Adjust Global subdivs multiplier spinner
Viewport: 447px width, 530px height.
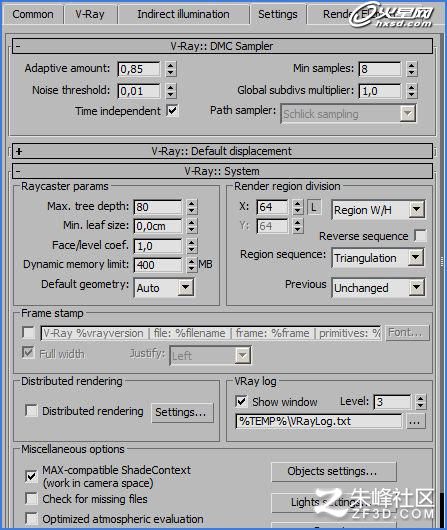coord(411,91)
